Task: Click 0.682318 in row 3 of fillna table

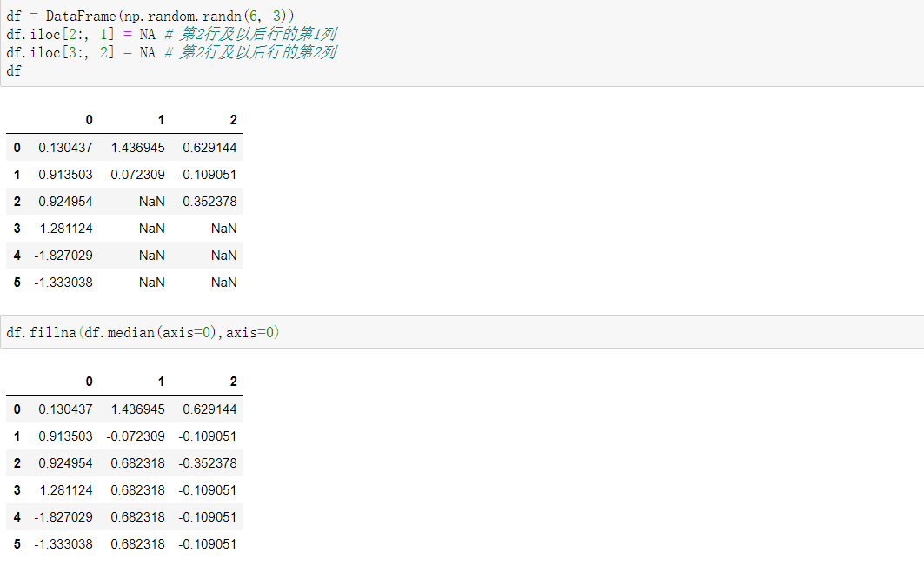Action: tap(138, 490)
